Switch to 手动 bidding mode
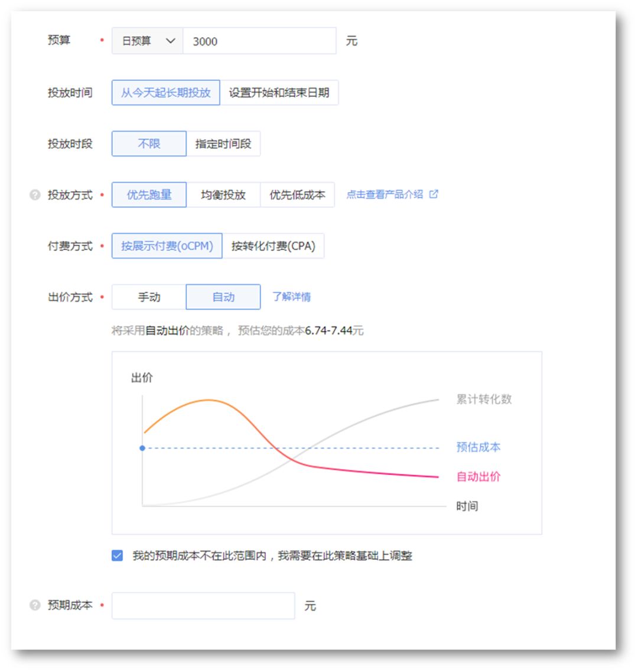Screen dimensions: 638x672 point(148,297)
